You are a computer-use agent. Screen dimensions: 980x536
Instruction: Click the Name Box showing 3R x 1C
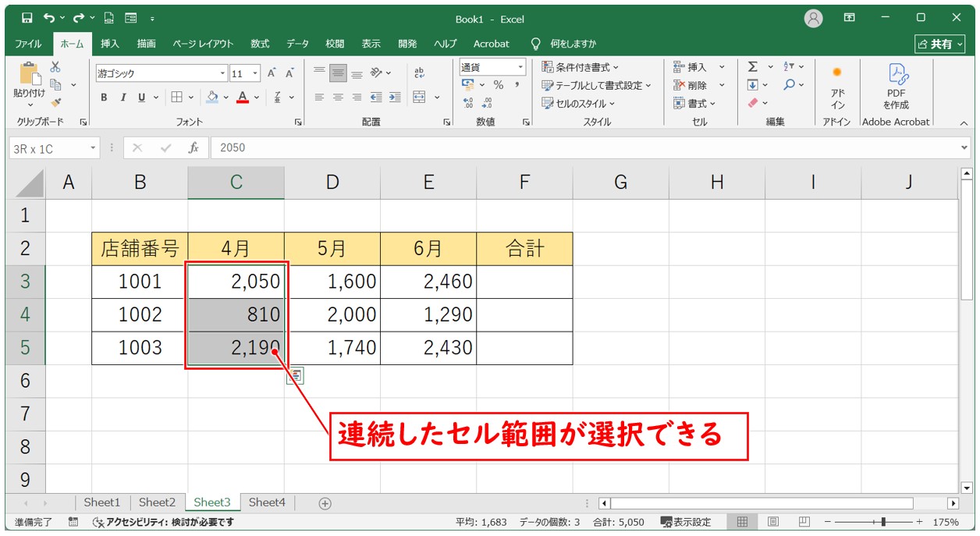pyautogui.click(x=48, y=147)
